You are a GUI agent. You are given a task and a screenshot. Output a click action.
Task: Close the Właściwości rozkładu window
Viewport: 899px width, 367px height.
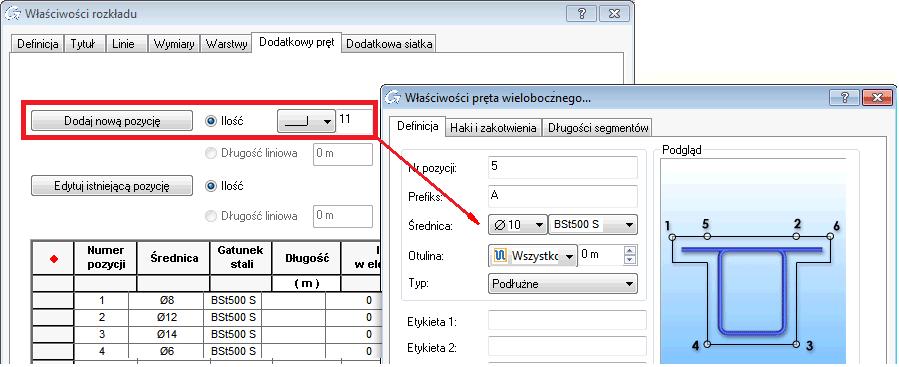pyautogui.click(x=613, y=13)
